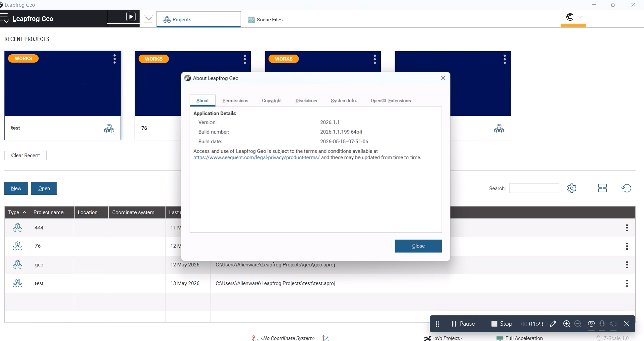The height and width of the screenshot is (341, 644).
Task: Click the project icon in the 76 row
Action: tap(18, 246)
